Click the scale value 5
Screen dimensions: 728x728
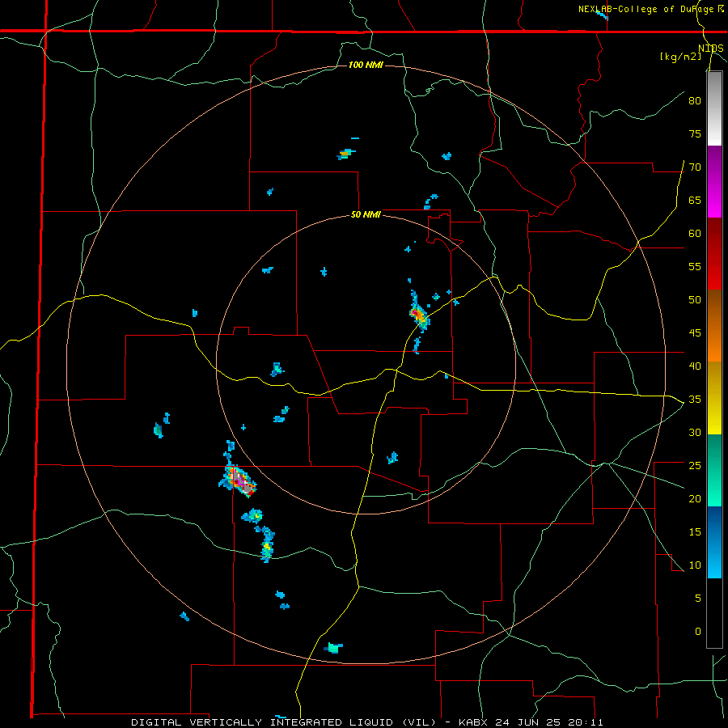(x=698, y=599)
